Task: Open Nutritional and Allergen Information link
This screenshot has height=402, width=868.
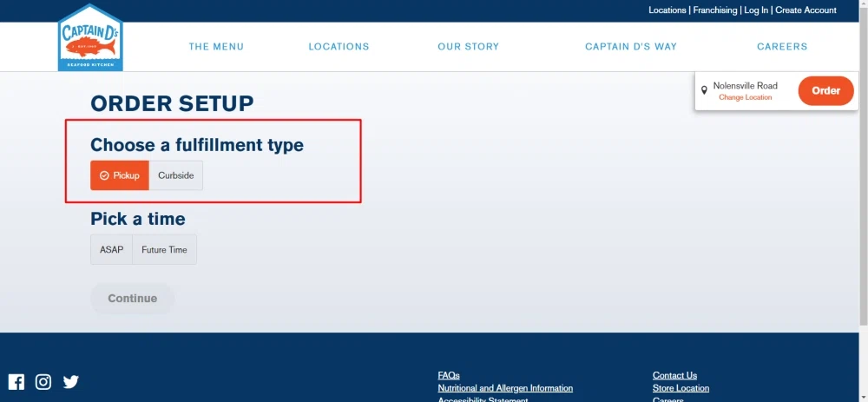Action: [x=505, y=388]
